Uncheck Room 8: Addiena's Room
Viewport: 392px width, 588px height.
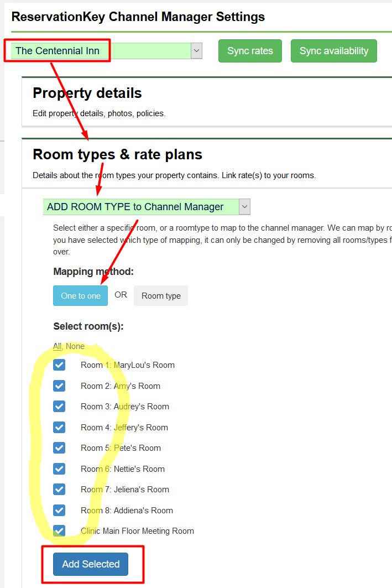pyautogui.click(x=59, y=511)
